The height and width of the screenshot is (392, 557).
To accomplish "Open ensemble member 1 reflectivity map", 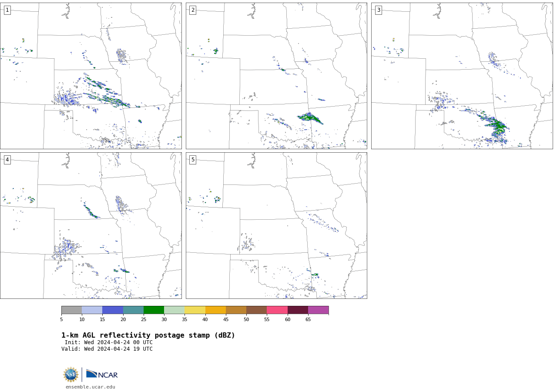I will tap(91, 76).
